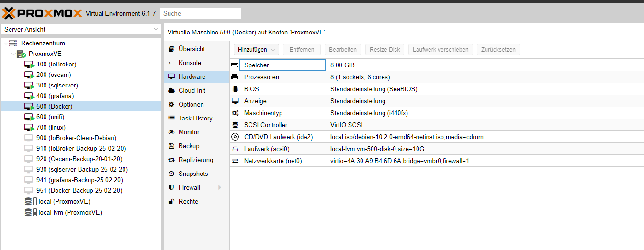644x250 pixels.
Task: Select the 'Standardeinstellung (i440fx)' value
Action: pyautogui.click(x=369, y=113)
